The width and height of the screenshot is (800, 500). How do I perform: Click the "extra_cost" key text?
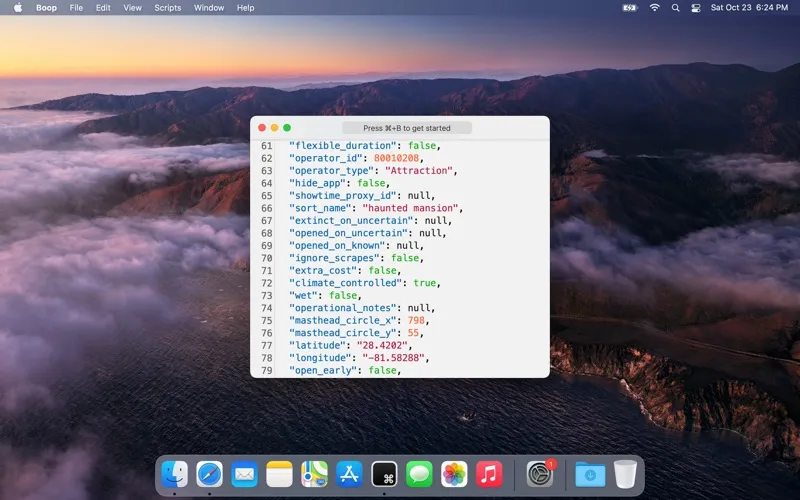(323, 270)
